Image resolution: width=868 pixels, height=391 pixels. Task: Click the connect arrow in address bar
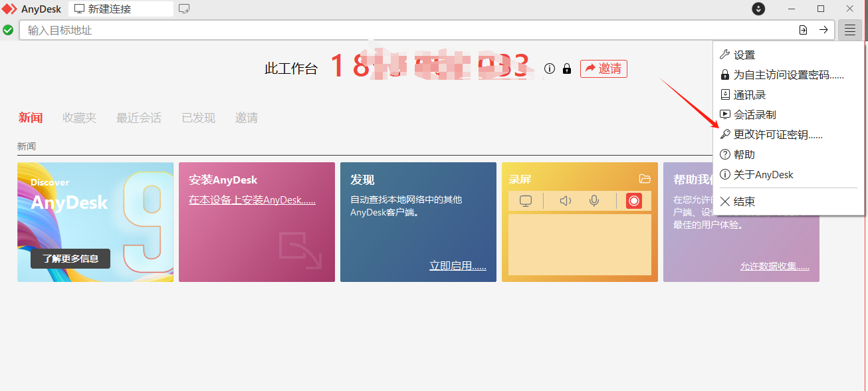(823, 30)
